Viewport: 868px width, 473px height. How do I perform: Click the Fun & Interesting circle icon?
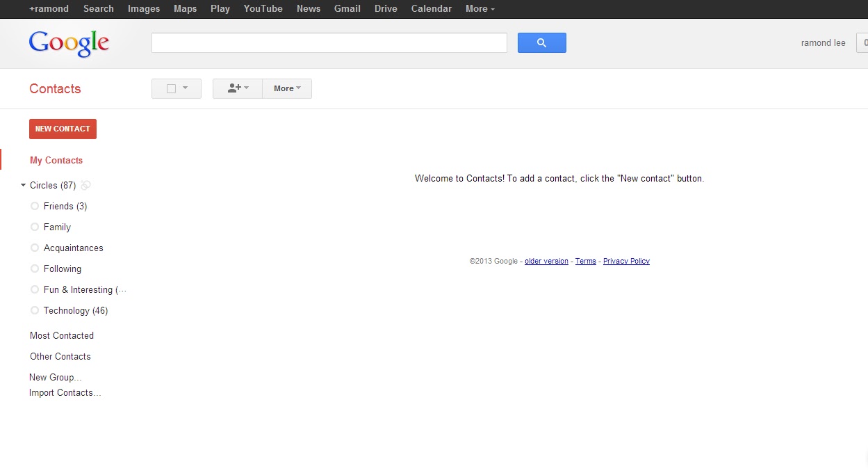tap(35, 289)
